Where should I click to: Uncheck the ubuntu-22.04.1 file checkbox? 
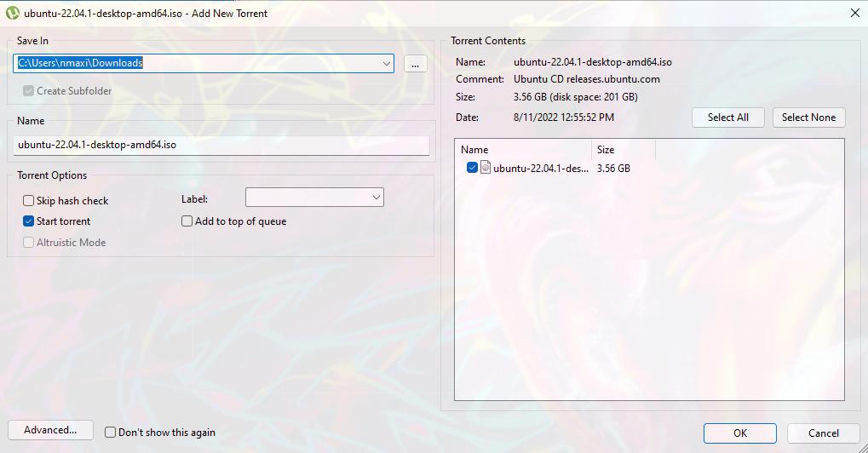(472, 167)
